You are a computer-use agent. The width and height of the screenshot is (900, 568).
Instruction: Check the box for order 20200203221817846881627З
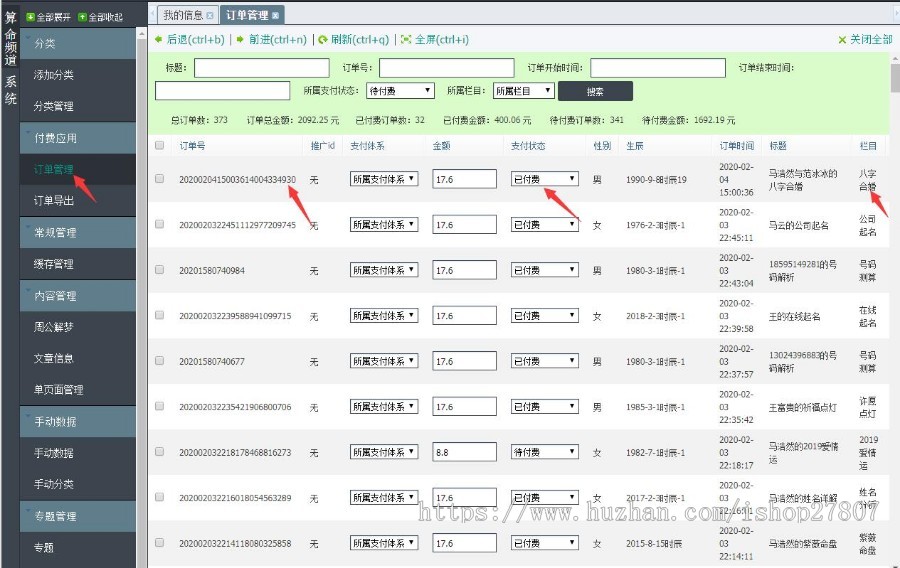coord(160,452)
